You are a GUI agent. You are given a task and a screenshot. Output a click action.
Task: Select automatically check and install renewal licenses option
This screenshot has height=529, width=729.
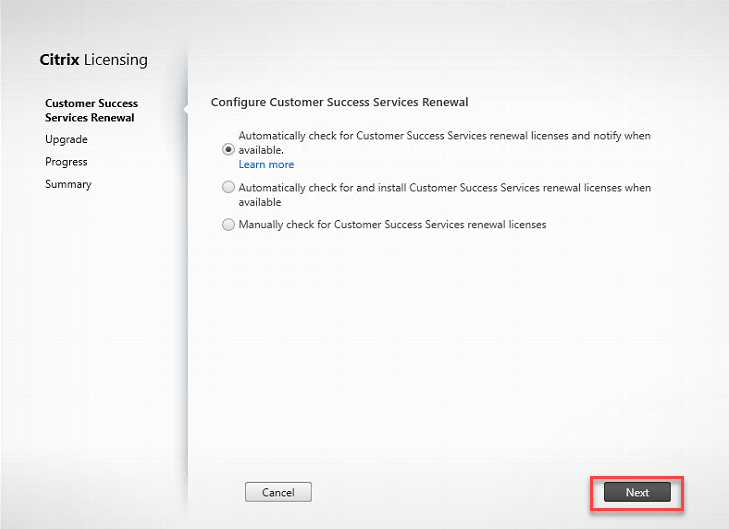coord(228,187)
